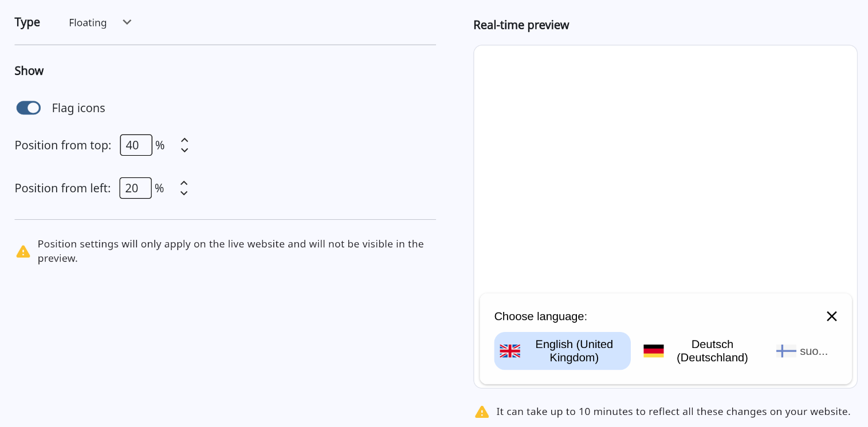Select English (United Kingdom) language text
The image size is (868, 427).
[x=574, y=351]
